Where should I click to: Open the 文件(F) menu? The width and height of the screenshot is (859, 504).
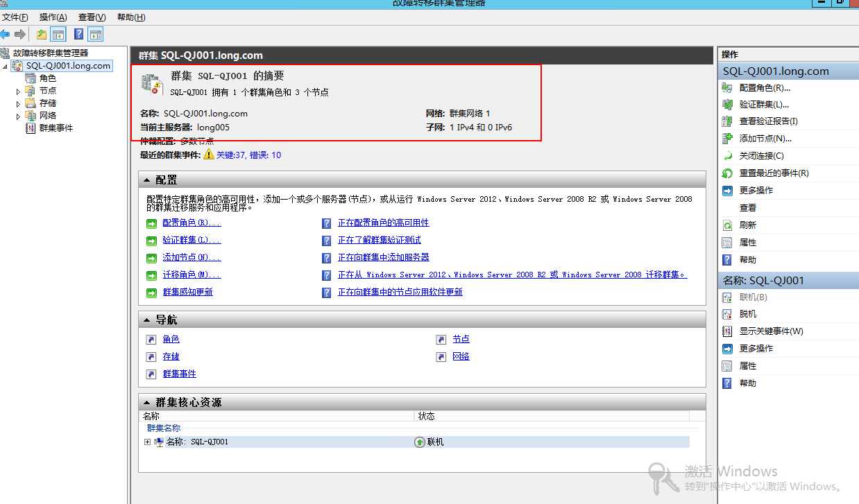15,17
